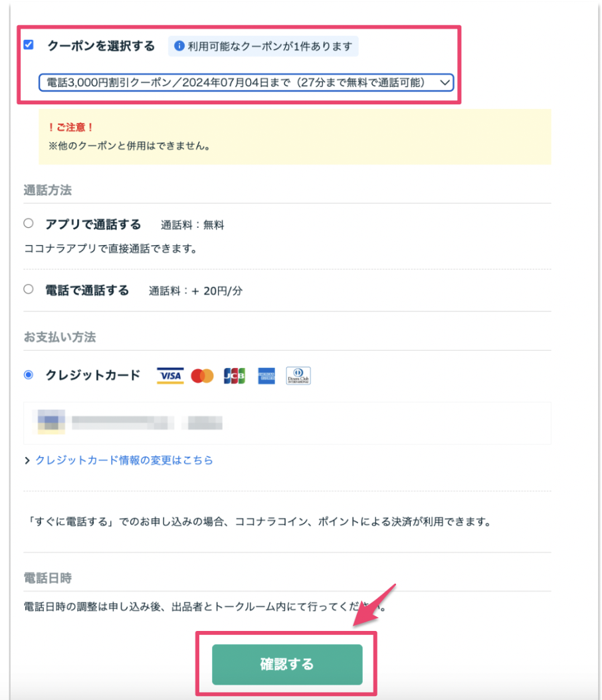Image resolution: width=602 pixels, height=700 pixels.
Task: Select アプリで通話する radio button
Action: click(29, 223)
